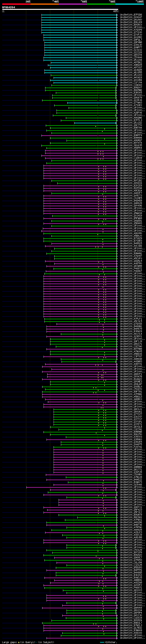
Task: Click the red ~20% identity color segment
Action: [16, 4]
